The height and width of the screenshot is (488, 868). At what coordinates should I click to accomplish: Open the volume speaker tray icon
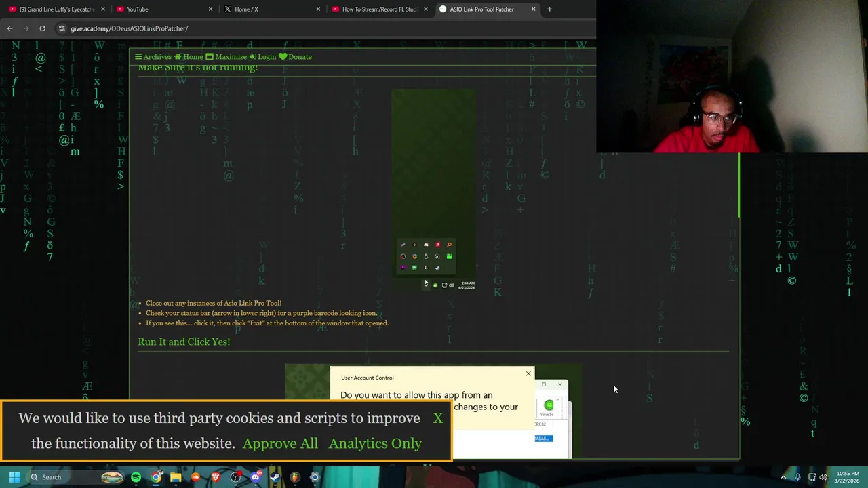click(x=823, y=477)
